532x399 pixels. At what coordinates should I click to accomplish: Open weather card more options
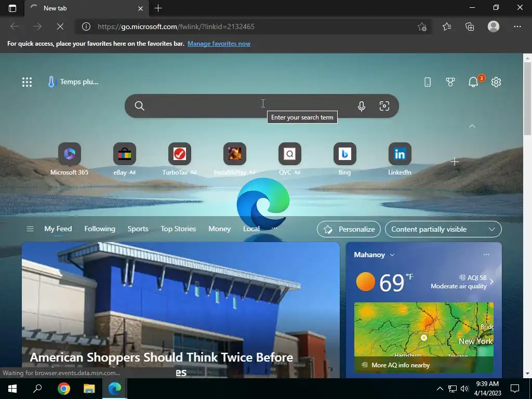click(486, 255)
